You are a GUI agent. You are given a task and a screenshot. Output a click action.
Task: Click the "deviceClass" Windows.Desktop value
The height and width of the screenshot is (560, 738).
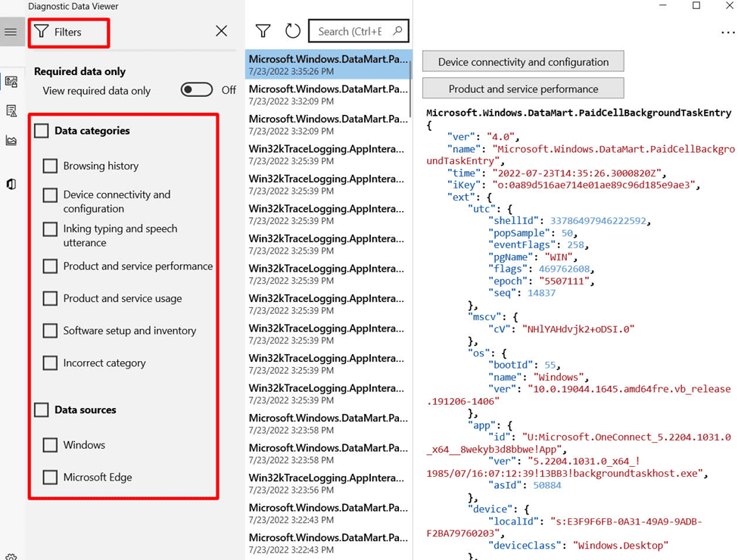pyautogui.click(x=621, y=546)
